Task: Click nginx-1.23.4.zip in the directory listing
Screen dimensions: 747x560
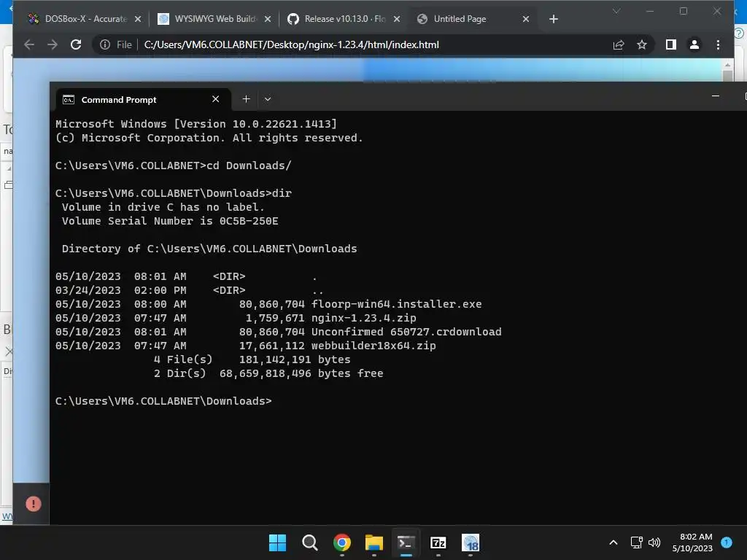Action: (x=363, y=318)
